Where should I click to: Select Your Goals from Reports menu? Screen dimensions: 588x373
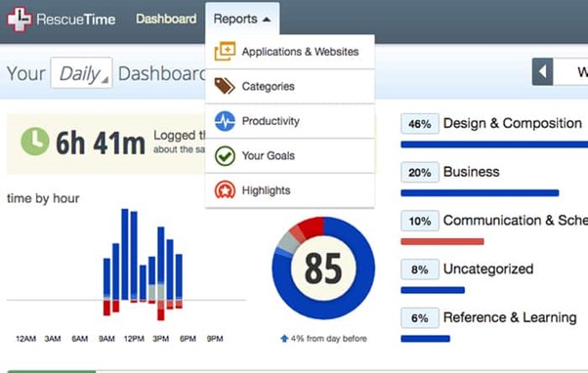(290, 156)
